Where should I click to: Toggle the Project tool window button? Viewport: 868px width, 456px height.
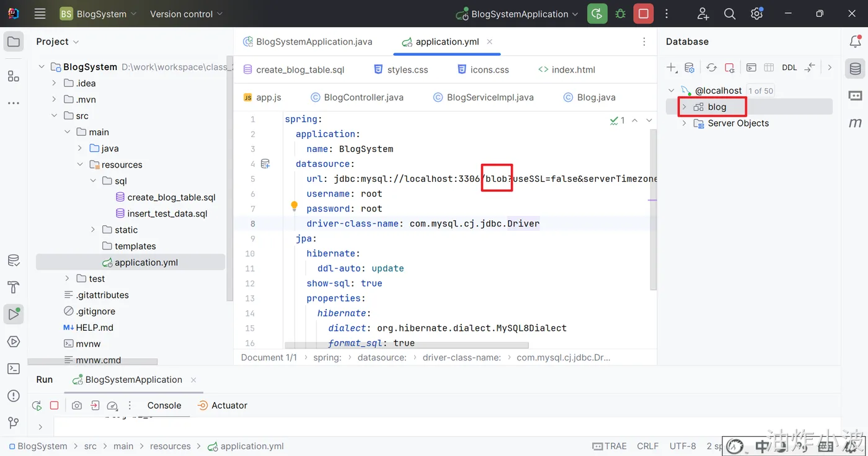point(14,42)
